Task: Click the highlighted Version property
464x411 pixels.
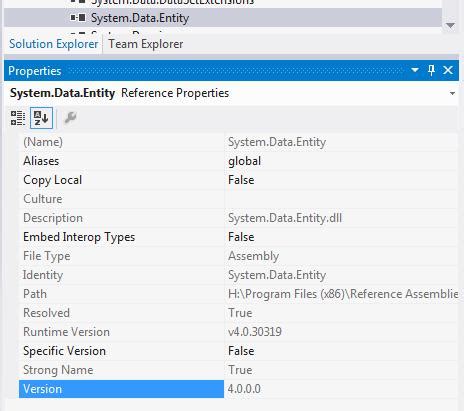Action: (121, 389)
